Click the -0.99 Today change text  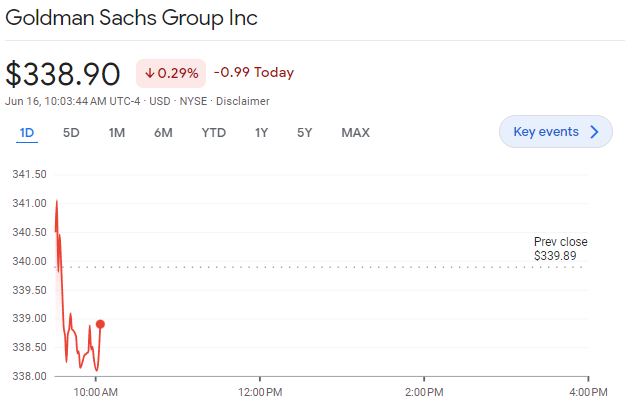pyautogui.click(x=254, y=73)
